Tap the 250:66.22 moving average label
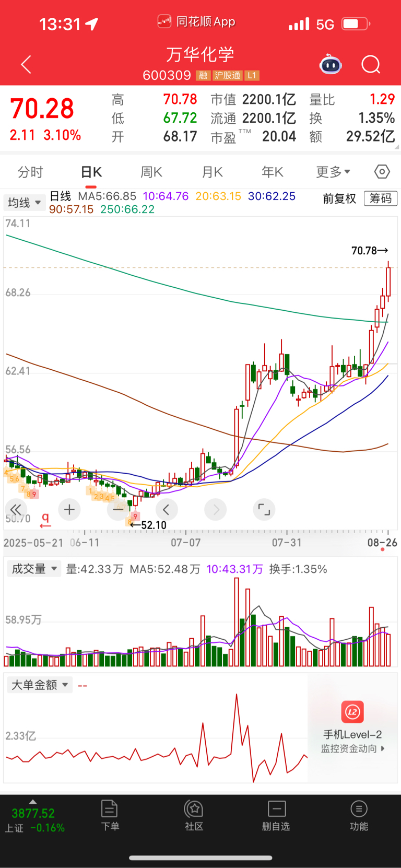Screen dimensions: 401x868 click(x=127, y=209)
